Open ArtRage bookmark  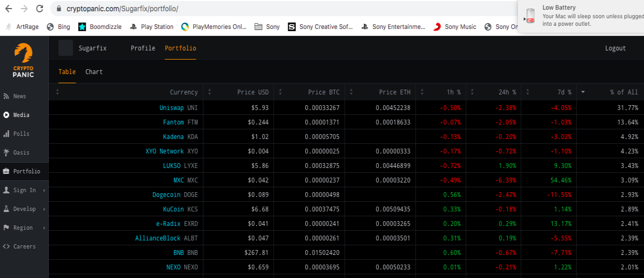[23, 26]
